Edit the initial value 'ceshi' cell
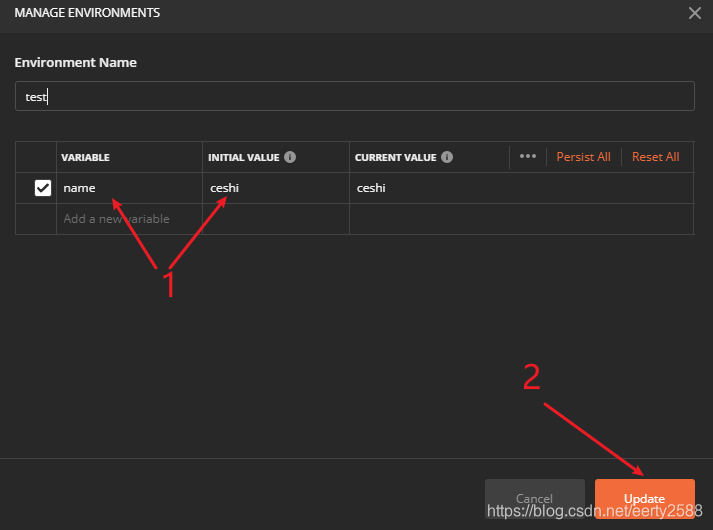Viewport: 713px width, 530px height. 276,188
